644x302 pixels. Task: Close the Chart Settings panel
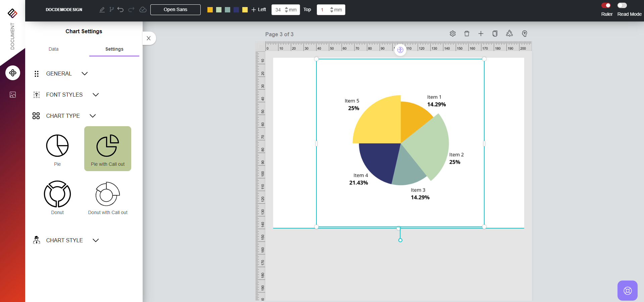coord(149,38)
